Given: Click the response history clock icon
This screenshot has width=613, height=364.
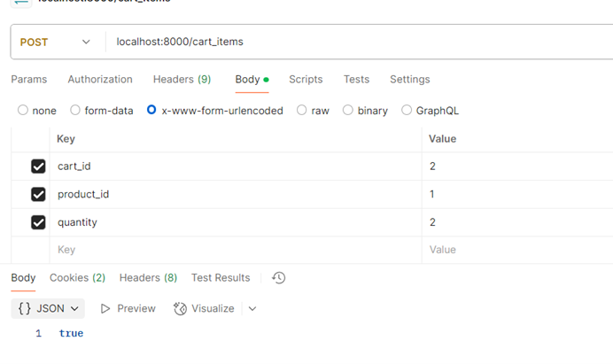Looking at the screenshot, I should click(x=279, y=278).
